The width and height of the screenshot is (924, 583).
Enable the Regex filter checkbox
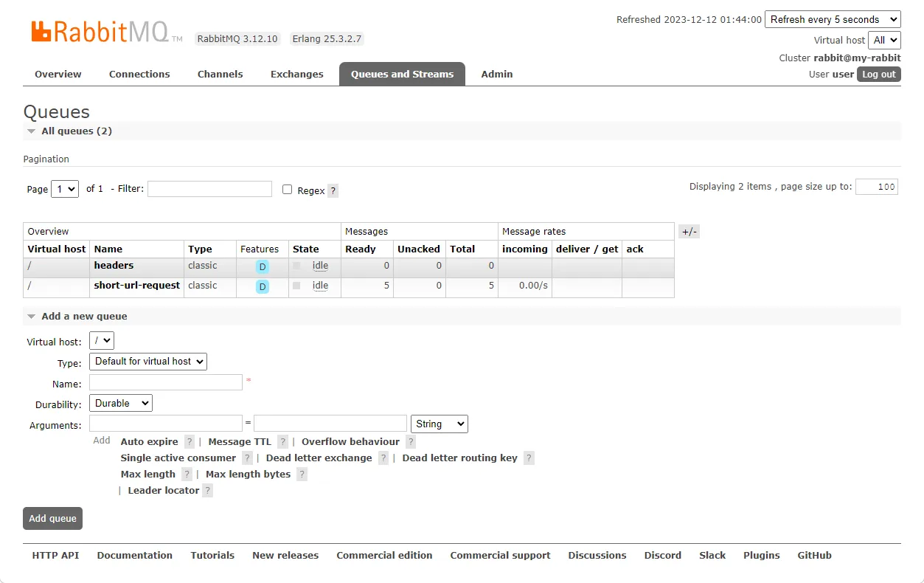pyautogui.click(x=287, y=190)
